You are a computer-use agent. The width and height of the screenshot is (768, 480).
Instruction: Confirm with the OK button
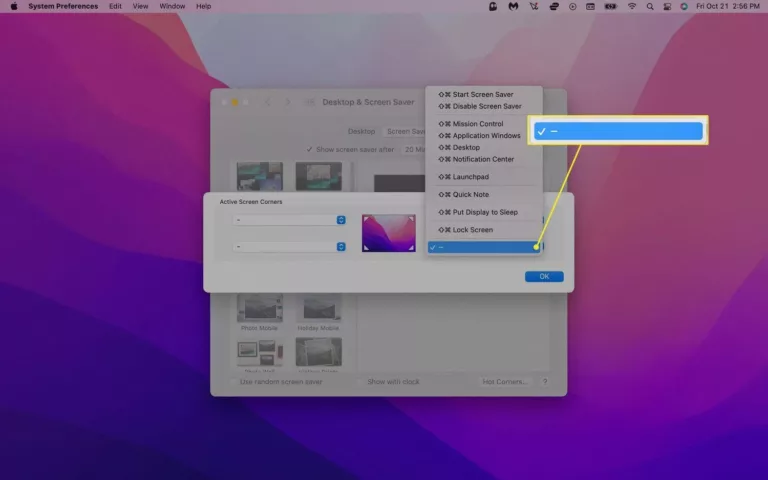tap(544, 276)
